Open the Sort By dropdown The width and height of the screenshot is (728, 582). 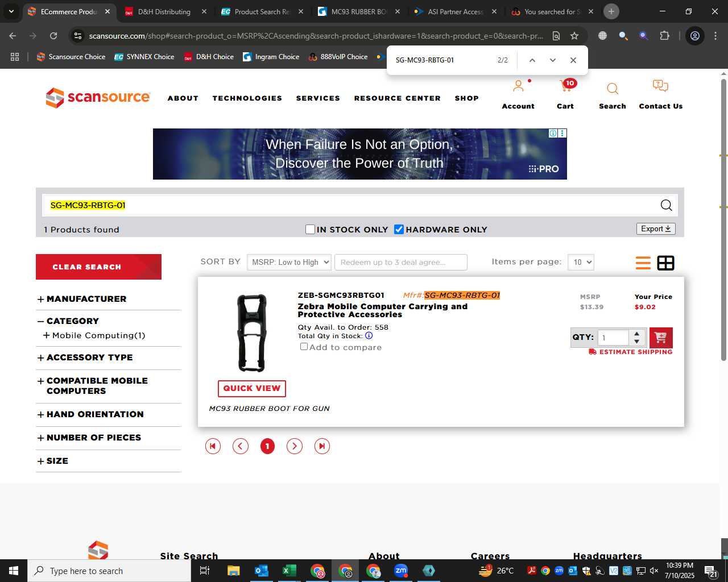(289, 262)
